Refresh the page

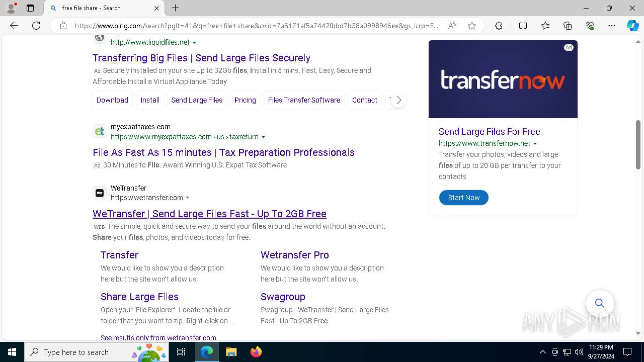point(36,26)
